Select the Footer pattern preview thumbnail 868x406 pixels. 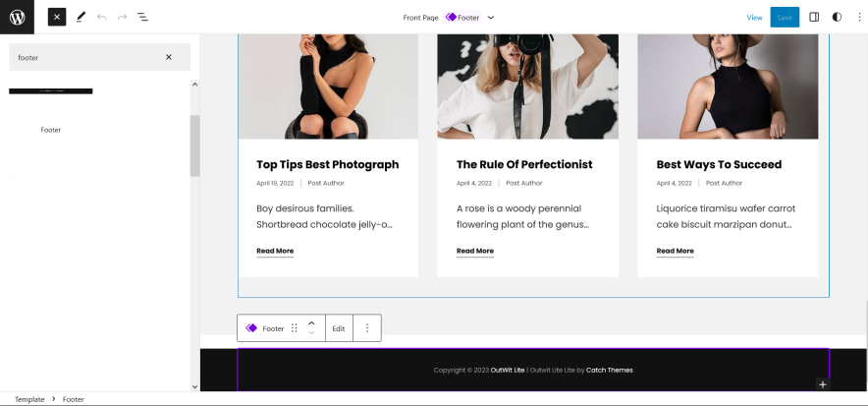pos(51,91)
